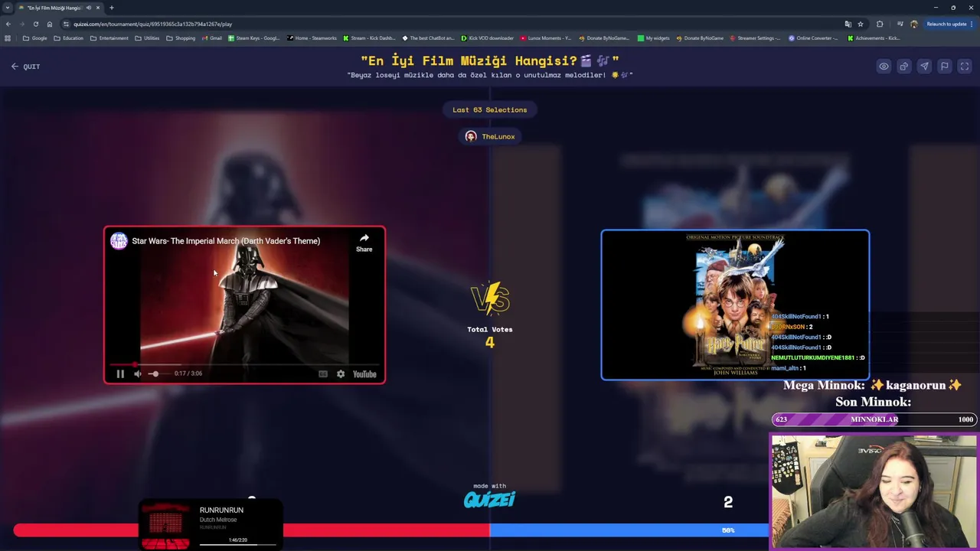The image size is (980, 551).
Task: Vote for the Harry Potter soundtrack card
Action: [x=735, y=305]
